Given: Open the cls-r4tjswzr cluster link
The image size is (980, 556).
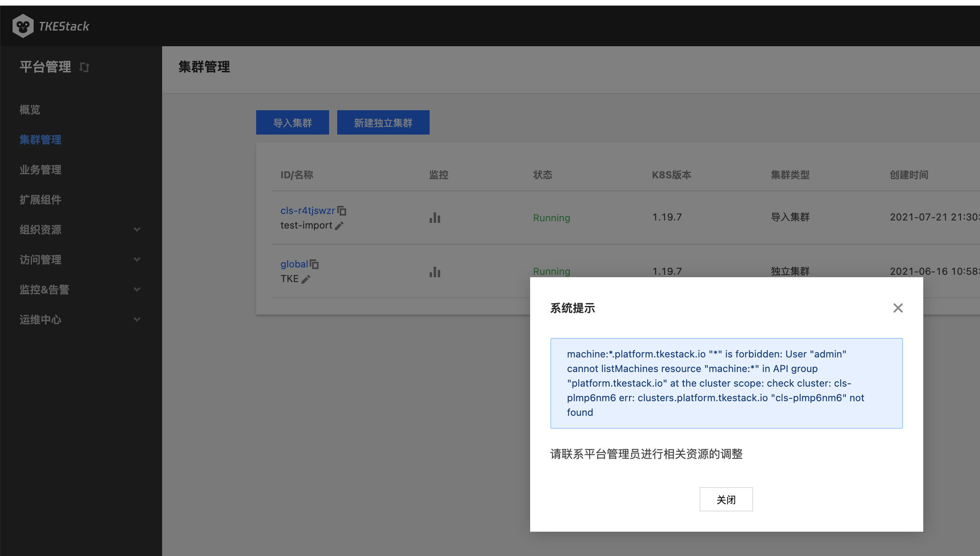Looking at the screenshot, I should pyautogui.click(x=308, y=211).
